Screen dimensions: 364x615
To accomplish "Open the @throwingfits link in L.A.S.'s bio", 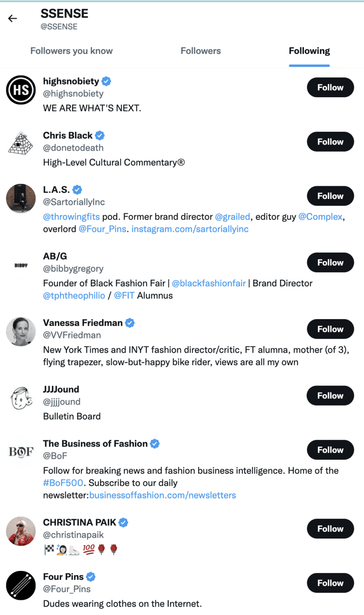I will pyautogui.click(x=71, y=216).
